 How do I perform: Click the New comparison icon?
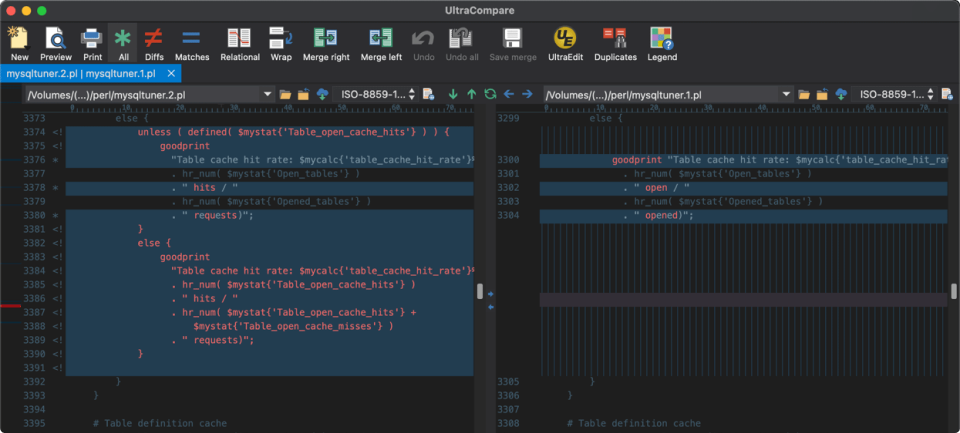point(19,40)
